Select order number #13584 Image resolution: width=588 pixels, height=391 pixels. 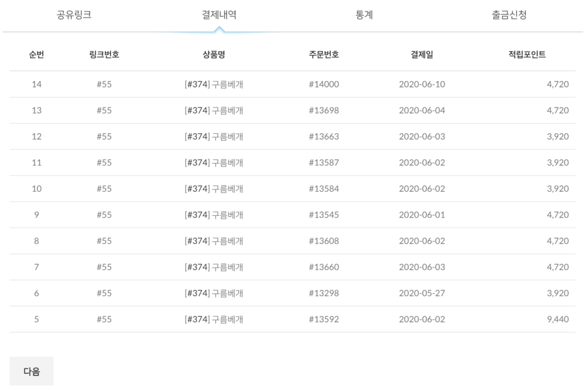pyautogui.click(x=324, y=188)
